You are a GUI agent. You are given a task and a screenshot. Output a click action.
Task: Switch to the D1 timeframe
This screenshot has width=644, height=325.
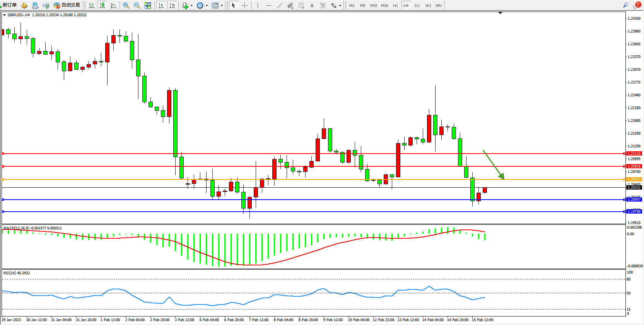[417, 5]
